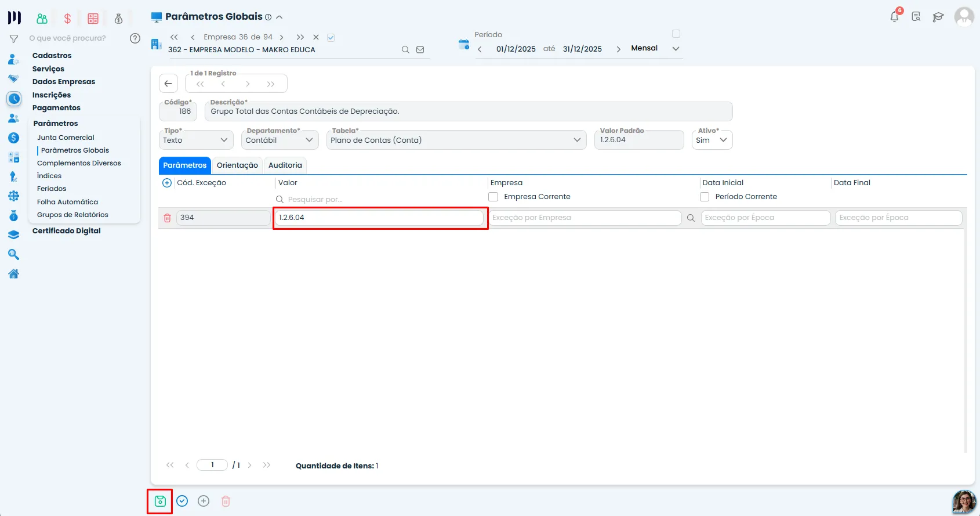
Task: Open Complementos Diversos in the sidebar
Action: coord(79,163)
